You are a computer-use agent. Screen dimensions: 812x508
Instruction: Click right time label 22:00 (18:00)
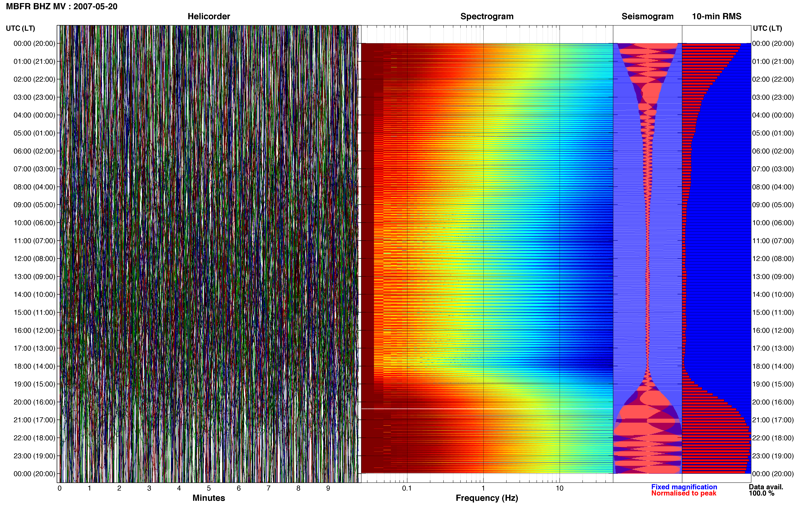pyautogui.click(x=773, y=438)
